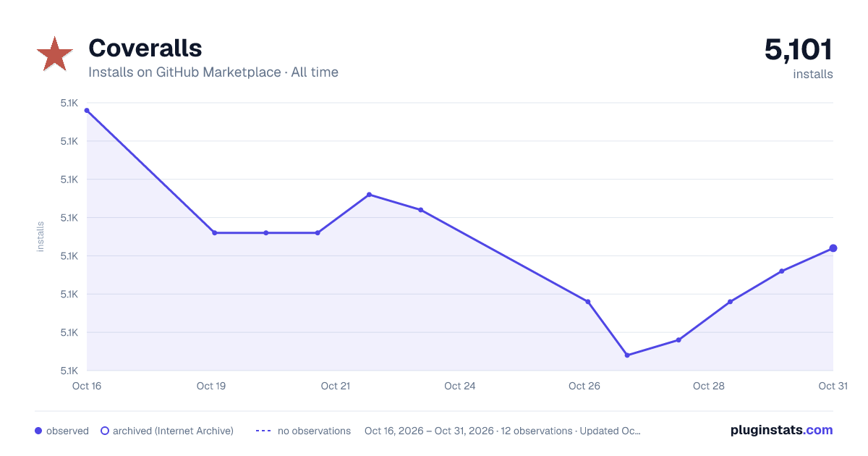
Task: Click the 'Oct 28' x-axis label
Action: pos(709,386)
